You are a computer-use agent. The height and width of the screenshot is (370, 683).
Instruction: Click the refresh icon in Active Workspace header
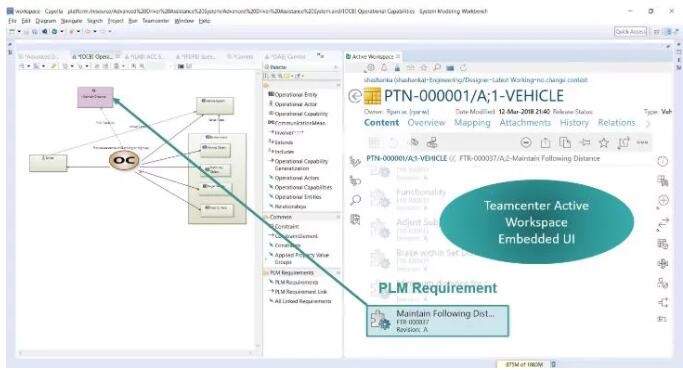tap(463, 68)
